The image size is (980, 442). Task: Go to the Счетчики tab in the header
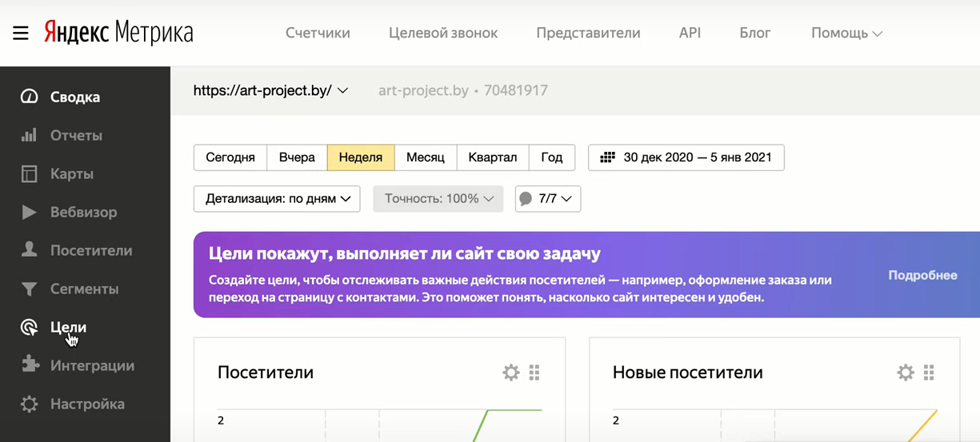click(x=318, y=33)
